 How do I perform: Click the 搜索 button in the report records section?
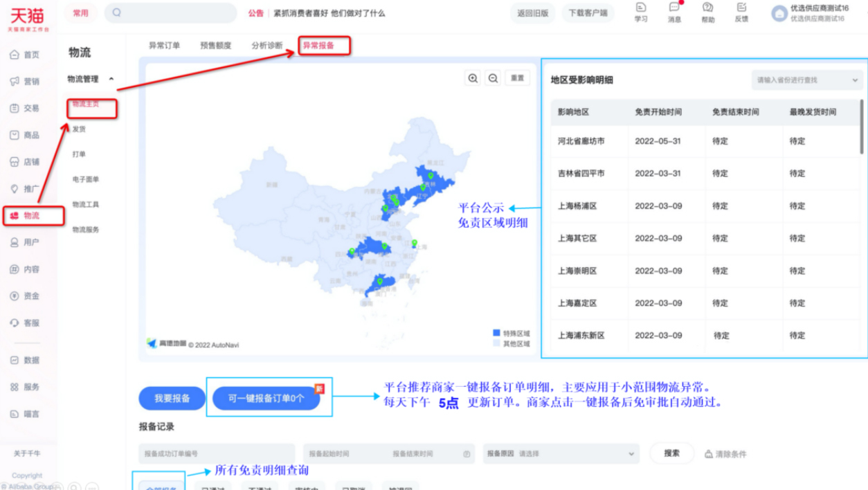(670, 453)
